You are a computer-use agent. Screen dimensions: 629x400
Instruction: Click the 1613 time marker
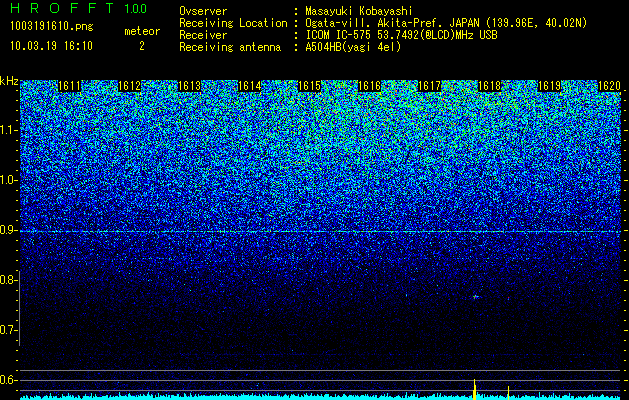(189, 86)
